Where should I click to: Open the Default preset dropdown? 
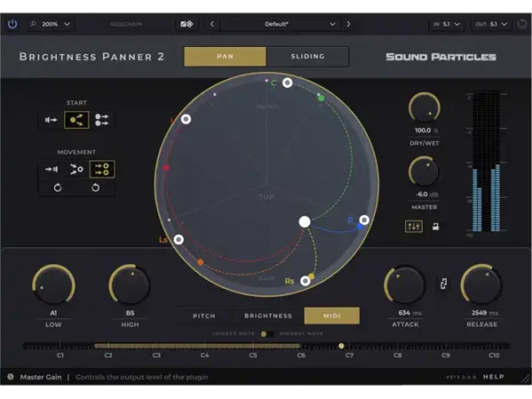pyautogui.click(x=278, y=24)
